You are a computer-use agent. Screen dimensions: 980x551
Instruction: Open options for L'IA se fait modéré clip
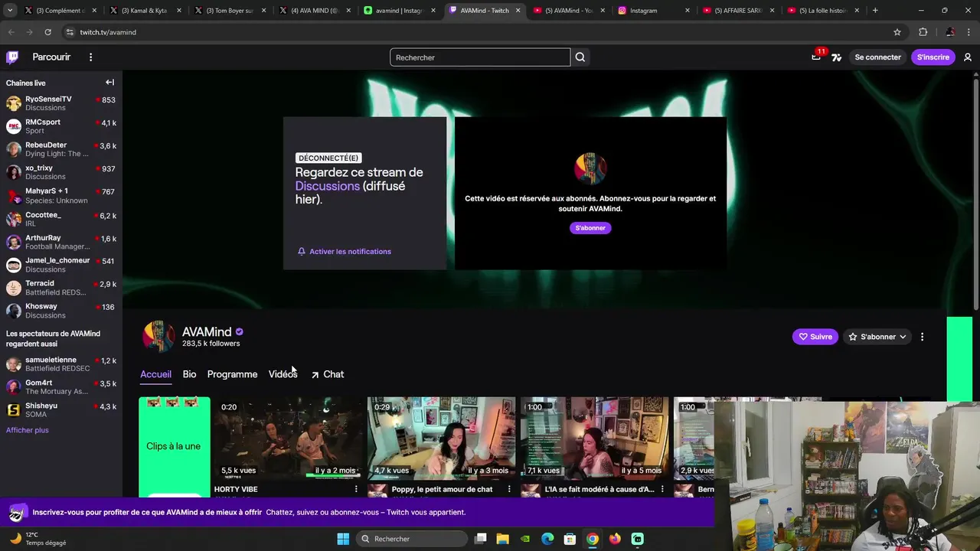662,489
